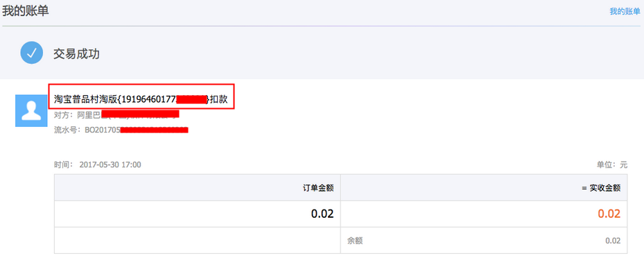Click the 对方 counterparty line

(116, 114)
